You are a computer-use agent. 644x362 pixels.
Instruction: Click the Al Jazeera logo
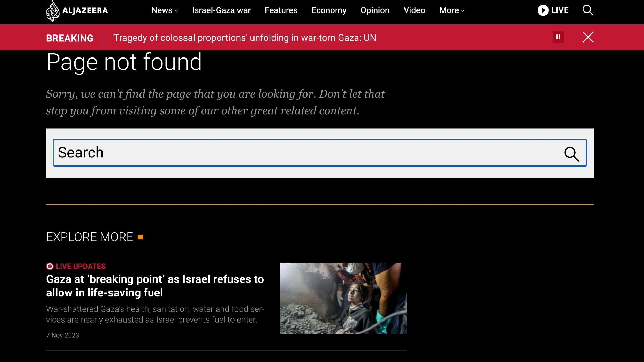(77, 10)
